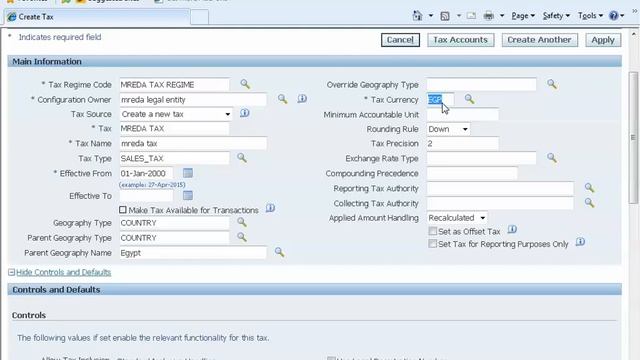Open the Feeds dropdown arrow
The height and width of the screenshot is (360, 640).
point(459,16)
